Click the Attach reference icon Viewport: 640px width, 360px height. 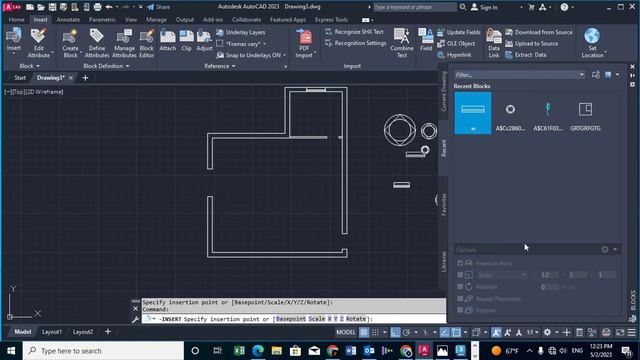tap(167, 40)
